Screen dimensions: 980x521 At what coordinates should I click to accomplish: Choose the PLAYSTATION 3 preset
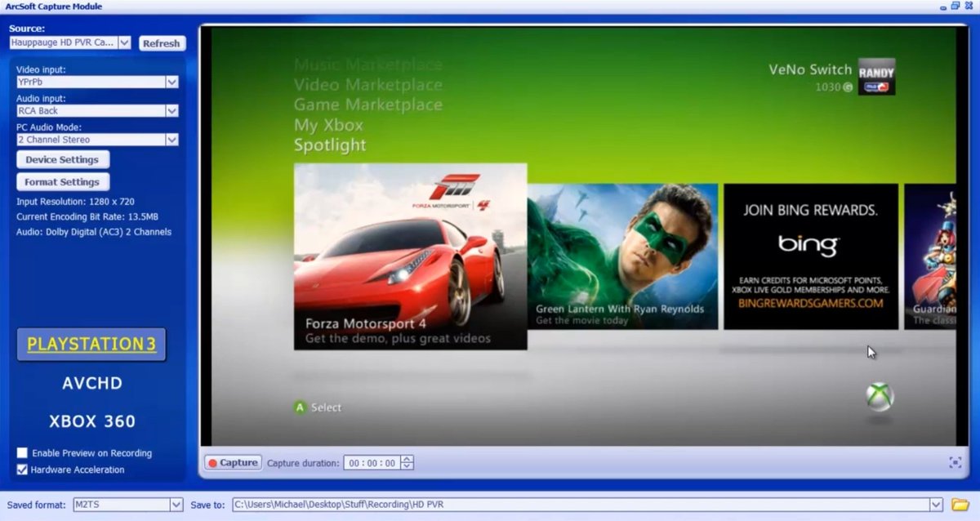click(x=91, y=345)
